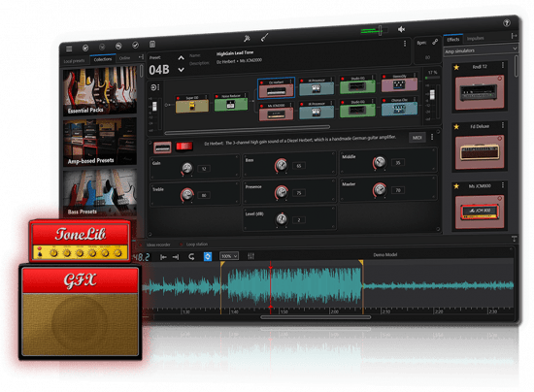The height and width of the screenshot is (392, 534).
Task: Click the Gain knob
Action: (x=186, y=168)
